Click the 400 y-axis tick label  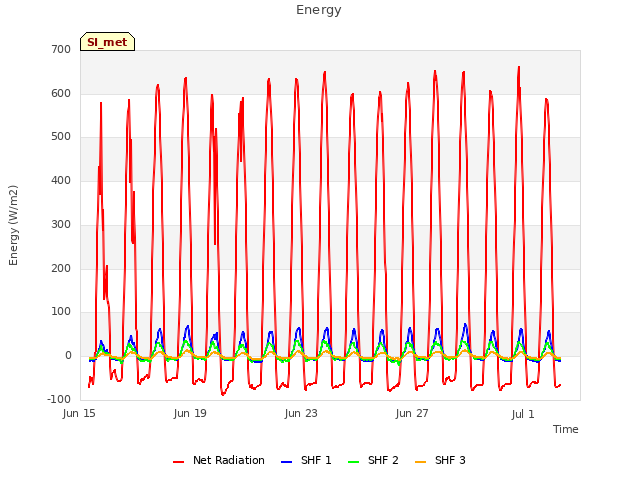[x=61, y=180]
